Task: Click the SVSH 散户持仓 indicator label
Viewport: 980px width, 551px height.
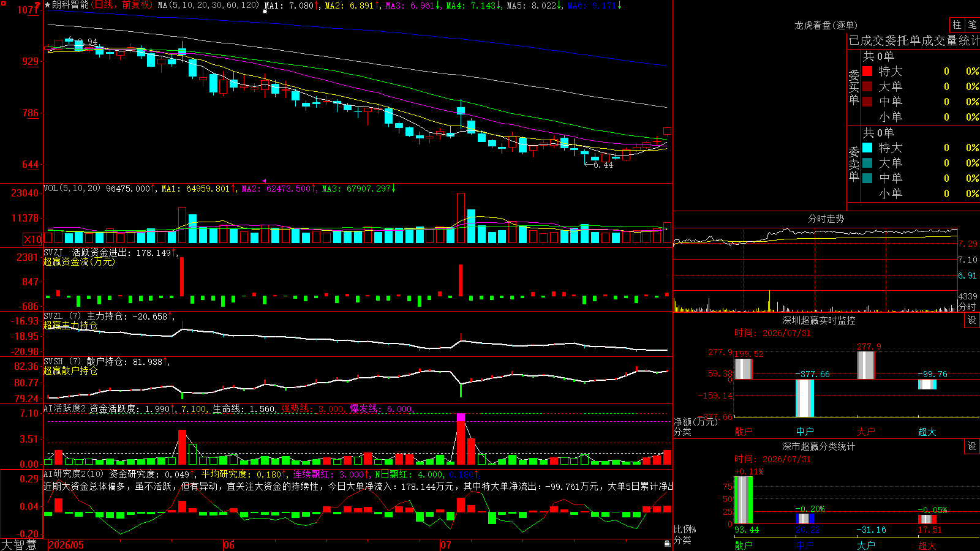Action: tap(87, 362)
